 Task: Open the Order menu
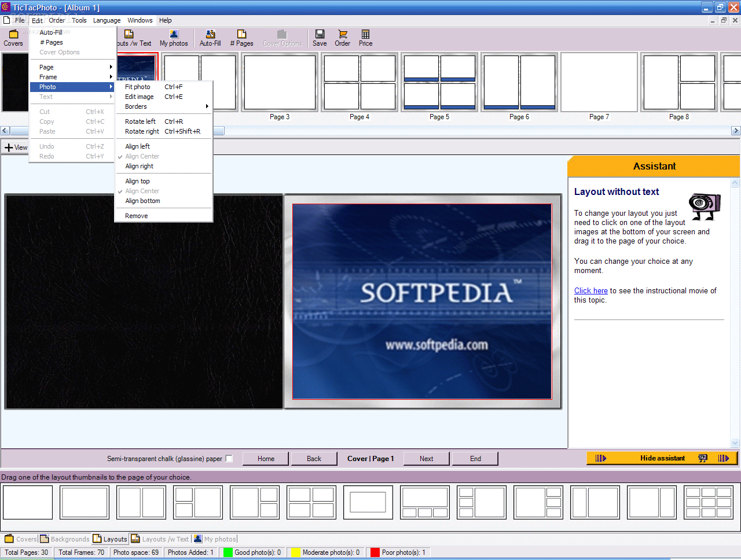[x=57, y=20]
